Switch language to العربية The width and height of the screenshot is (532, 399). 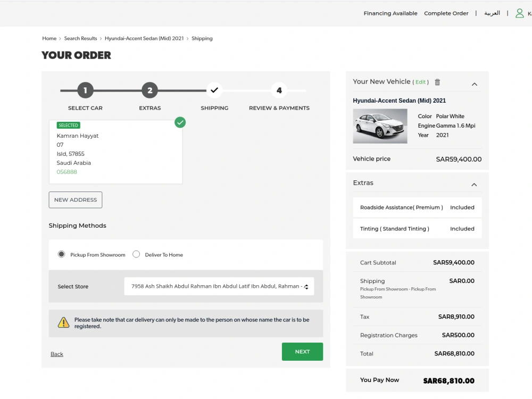(x=492, y=13)
